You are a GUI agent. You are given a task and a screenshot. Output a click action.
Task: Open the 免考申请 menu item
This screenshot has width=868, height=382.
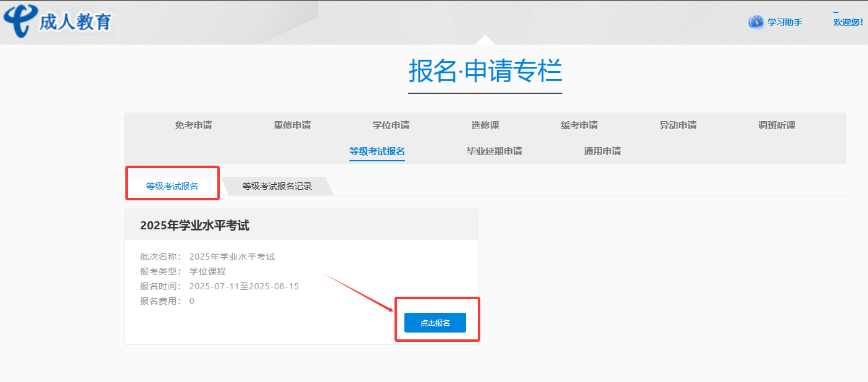tap(193, 125)
